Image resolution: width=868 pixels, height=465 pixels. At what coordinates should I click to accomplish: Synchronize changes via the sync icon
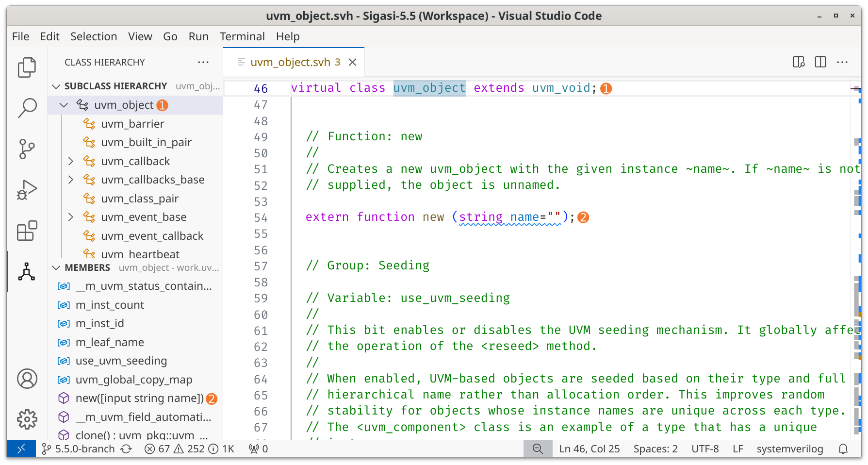pos(126,449)
